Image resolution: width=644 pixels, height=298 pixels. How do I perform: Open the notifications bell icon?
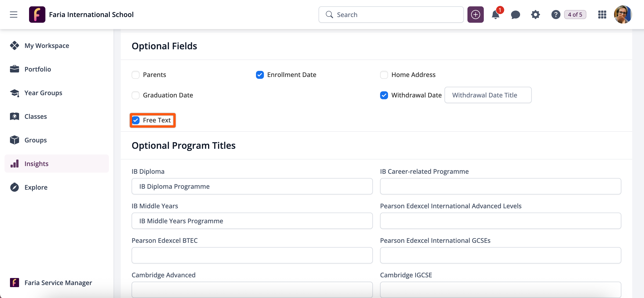coord(495,15)
